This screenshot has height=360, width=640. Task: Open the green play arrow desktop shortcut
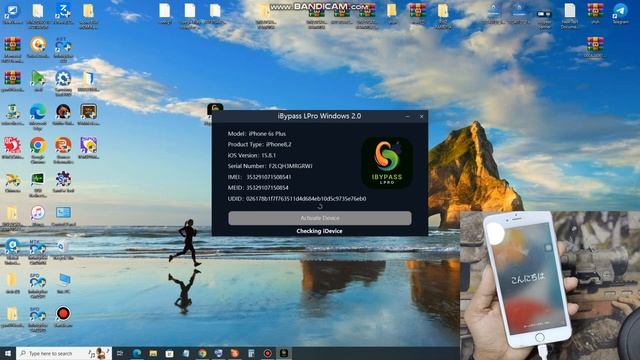[x=38, y=80]
